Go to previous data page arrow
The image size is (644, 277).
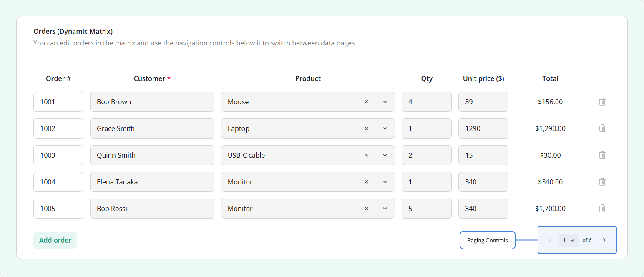(550, 240)
